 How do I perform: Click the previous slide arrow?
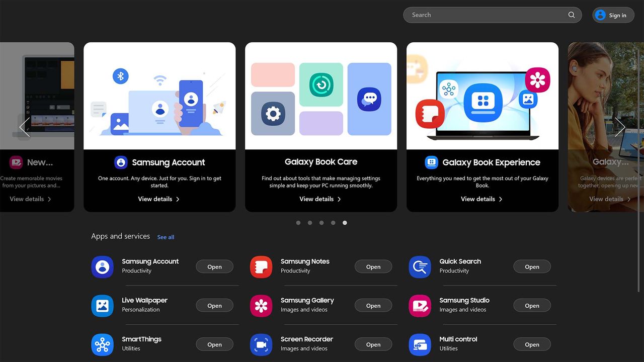24,127
